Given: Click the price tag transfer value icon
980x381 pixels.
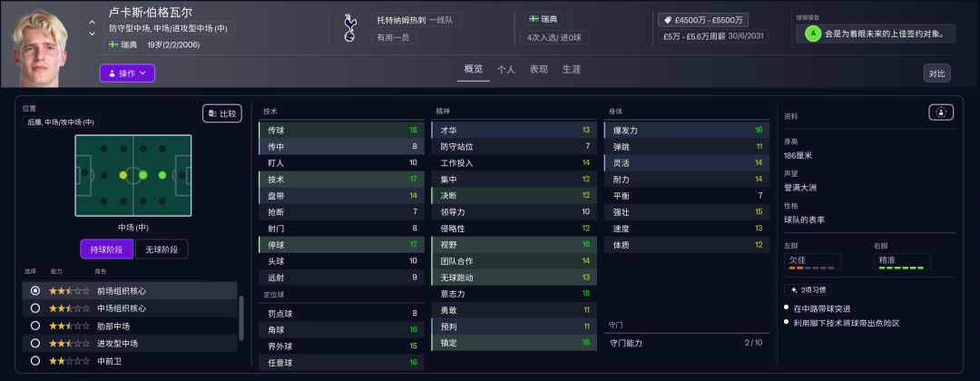Looking at the screenshot, I should point(667,19).
